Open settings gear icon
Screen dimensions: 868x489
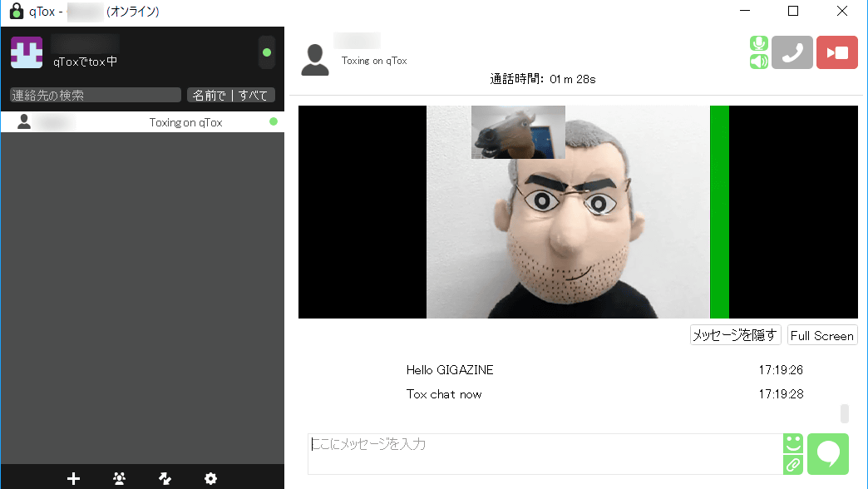(x=210, y=478)
